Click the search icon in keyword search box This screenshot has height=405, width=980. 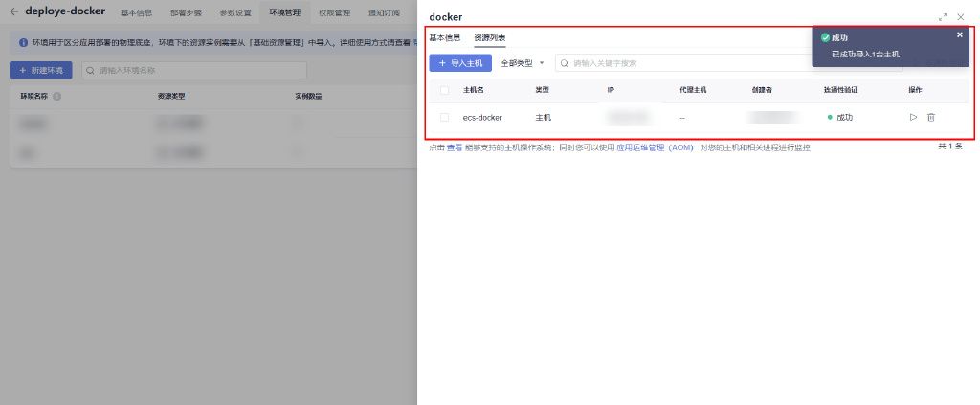[564, 63]
